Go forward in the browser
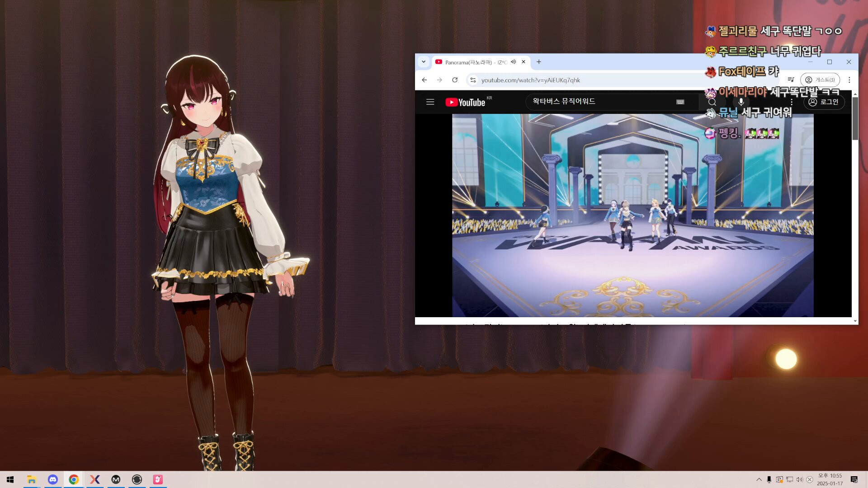This screenshot has height=488, width=868. click(x=439, y=80)
